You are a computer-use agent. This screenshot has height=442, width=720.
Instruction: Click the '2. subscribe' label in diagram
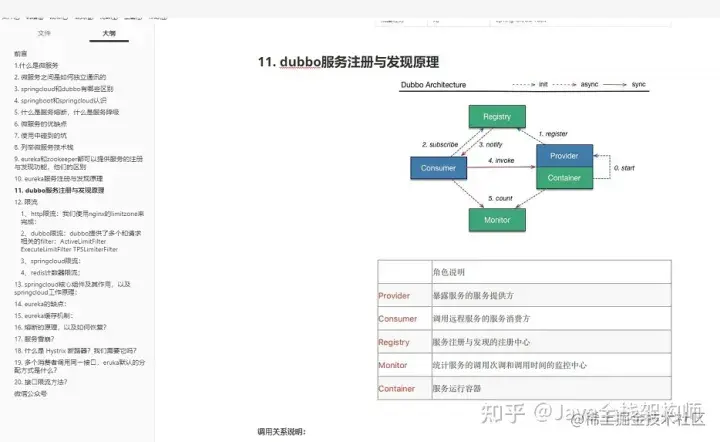(x=440, y=144)
